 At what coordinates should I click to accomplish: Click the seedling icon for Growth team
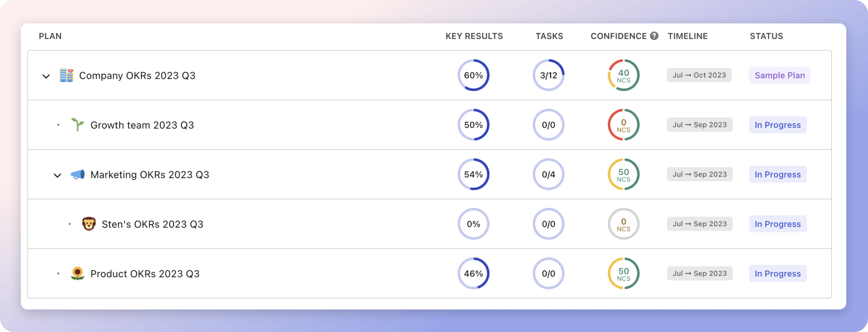[78, 125]
